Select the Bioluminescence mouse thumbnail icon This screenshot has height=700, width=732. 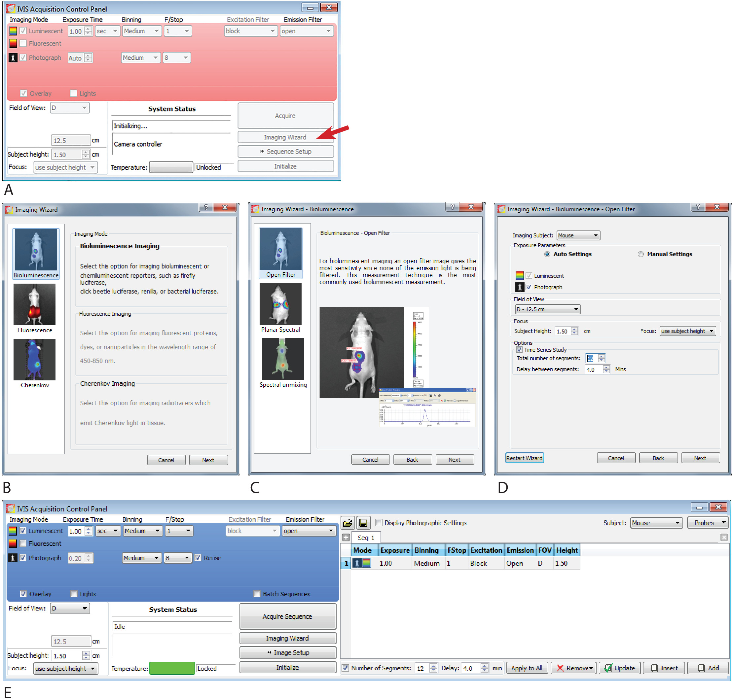[36, 249]
